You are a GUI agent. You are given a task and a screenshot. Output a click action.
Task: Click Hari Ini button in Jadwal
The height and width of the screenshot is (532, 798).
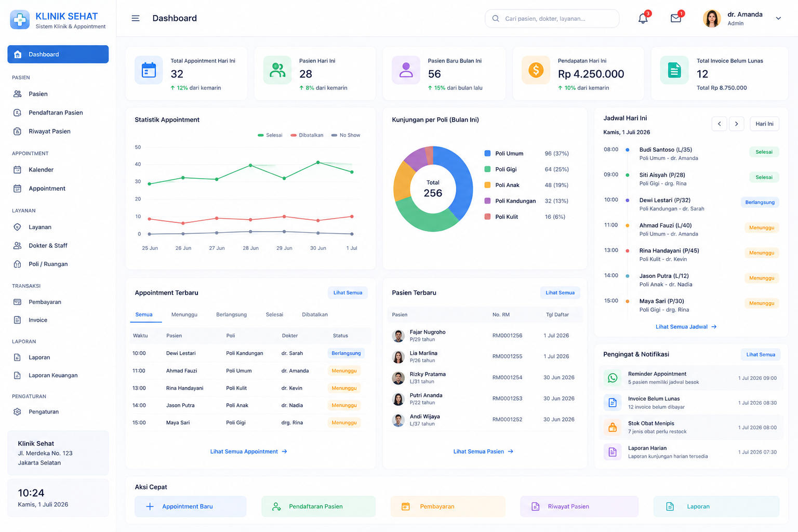764,124
